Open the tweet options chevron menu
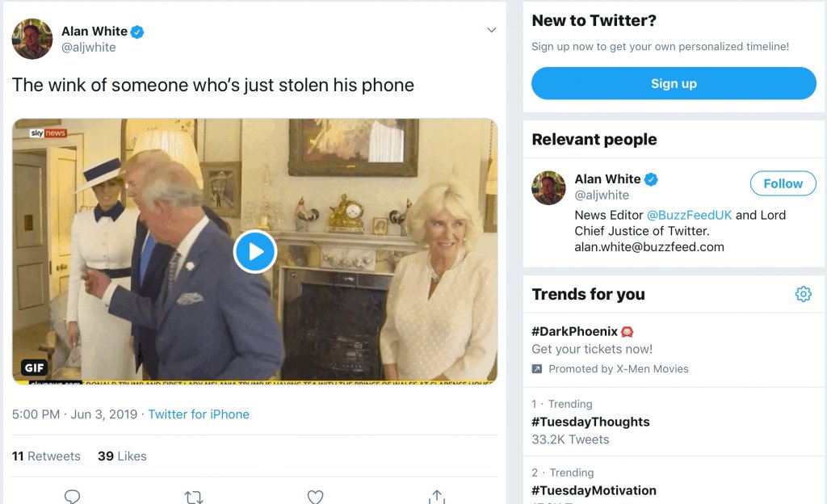 (x=491, y=31)
